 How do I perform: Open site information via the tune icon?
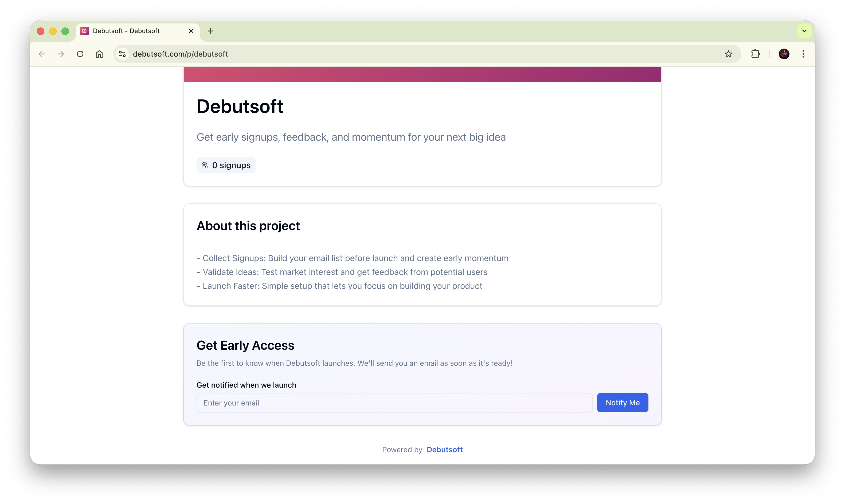pyautogui.click(x=122, y=54)
